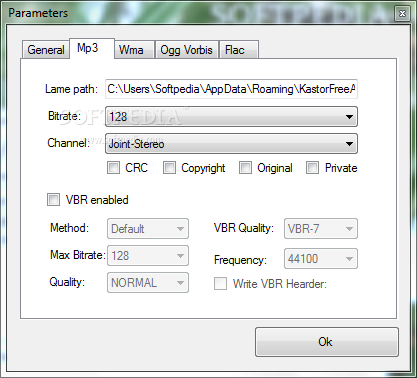
Task: Click the Lame path label
Action: click(71, 89)
